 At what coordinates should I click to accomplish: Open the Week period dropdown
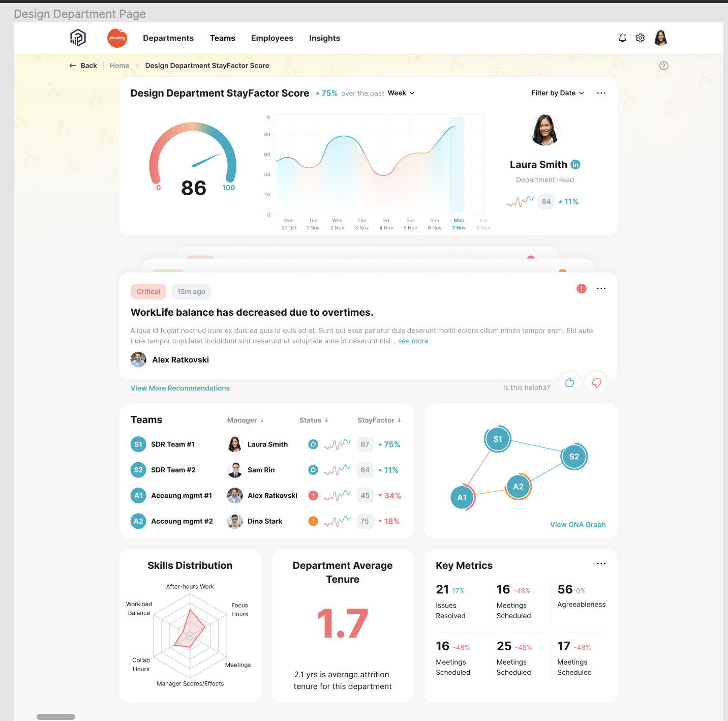tap(401, 93)
